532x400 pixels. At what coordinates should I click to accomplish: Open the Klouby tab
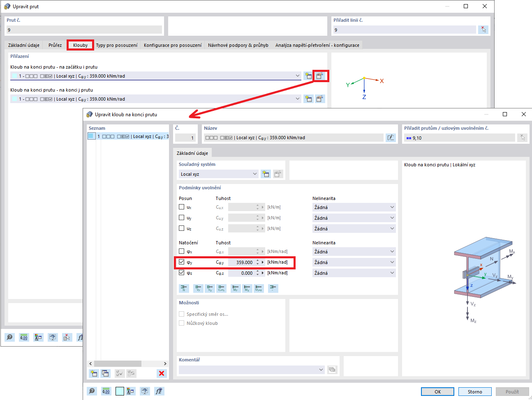click(81, 45)
